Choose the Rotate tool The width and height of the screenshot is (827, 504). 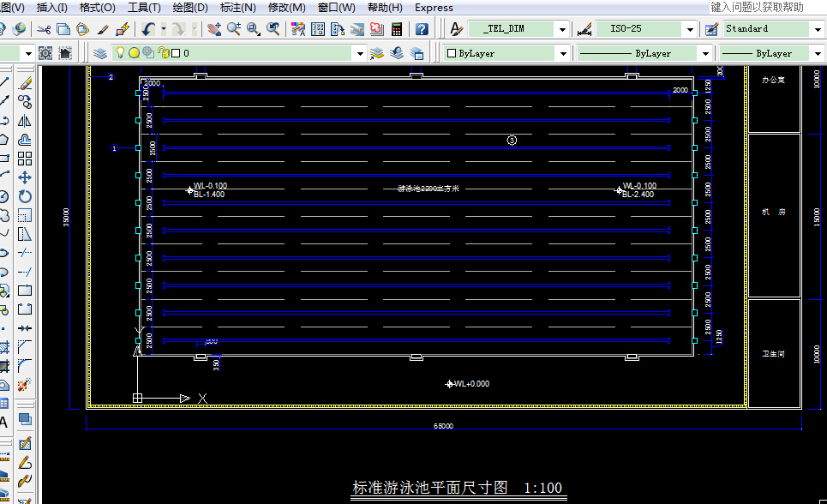coord(25,196)
